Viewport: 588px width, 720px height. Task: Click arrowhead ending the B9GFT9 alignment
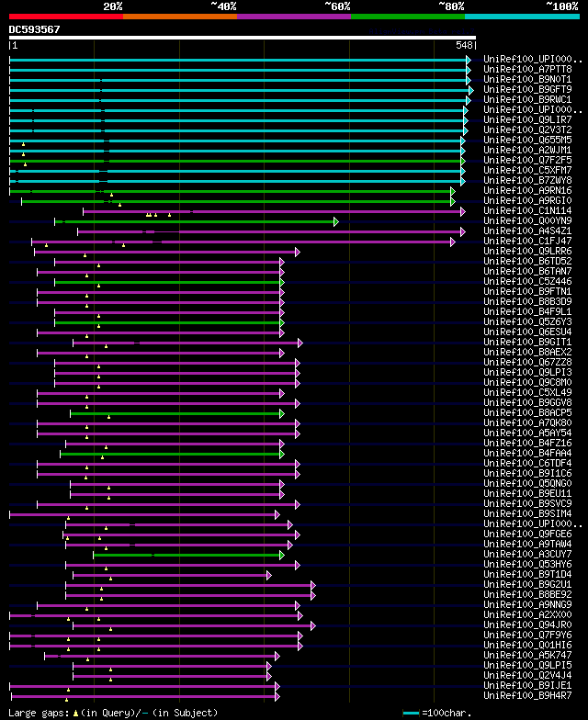coord(470,90)
